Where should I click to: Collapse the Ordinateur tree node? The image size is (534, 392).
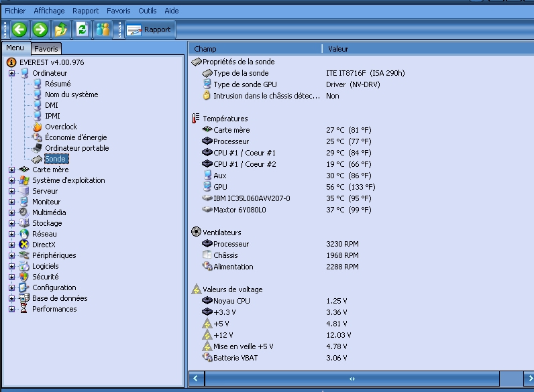click(11, 73)
